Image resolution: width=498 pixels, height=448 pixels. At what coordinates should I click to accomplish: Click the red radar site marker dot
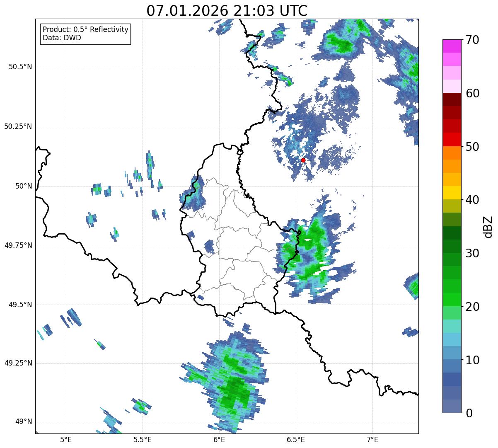tap(303, 160)
